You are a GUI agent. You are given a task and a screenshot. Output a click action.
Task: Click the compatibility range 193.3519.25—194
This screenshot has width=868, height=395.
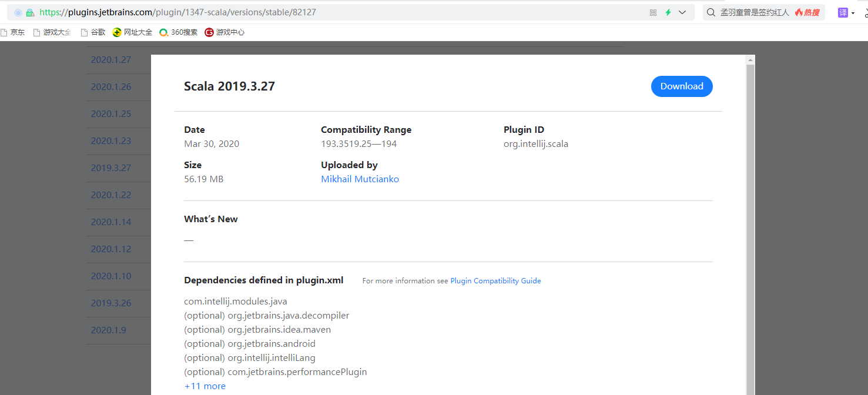pyautogui.click(x=359, y=144)
